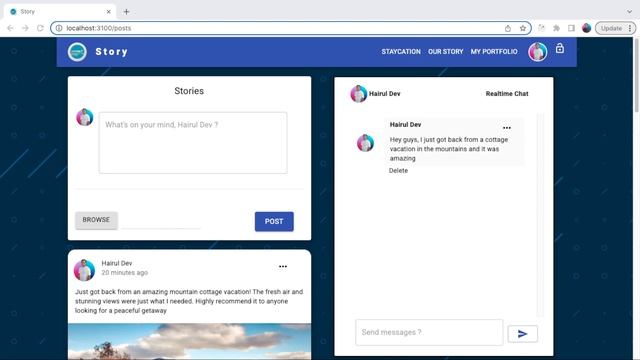Click the 20 minutes ago timestamp
The height and width of the screenshot is (360, 640).
[x=124, y=273]
